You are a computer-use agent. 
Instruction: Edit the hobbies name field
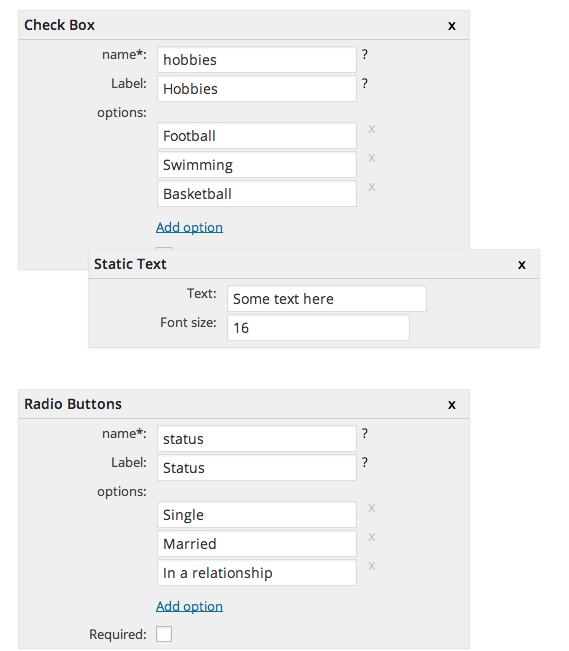click(x=257, y=59)
